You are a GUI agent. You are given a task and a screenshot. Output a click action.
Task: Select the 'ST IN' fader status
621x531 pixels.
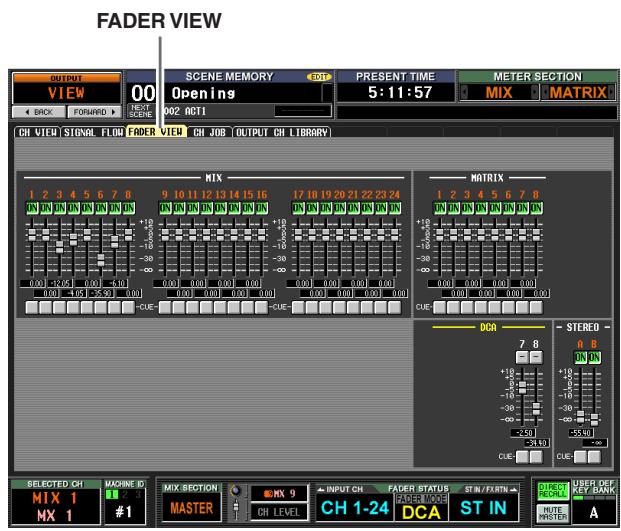click(x=484, y=508)
